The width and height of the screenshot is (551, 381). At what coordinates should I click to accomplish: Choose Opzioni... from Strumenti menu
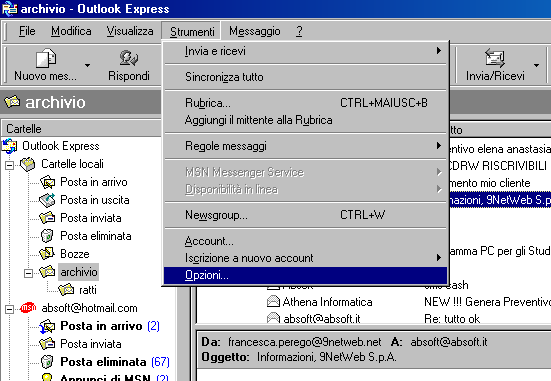coord(305,275)
